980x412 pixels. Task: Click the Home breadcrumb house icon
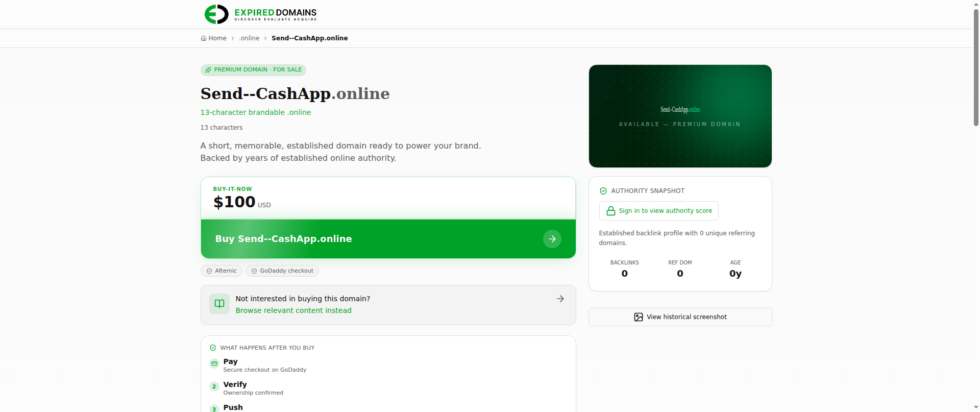click(204, 38)
